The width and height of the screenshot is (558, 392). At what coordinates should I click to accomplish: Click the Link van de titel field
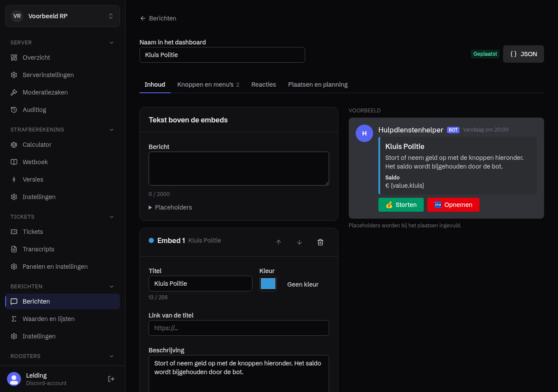[x=239, y=328]
